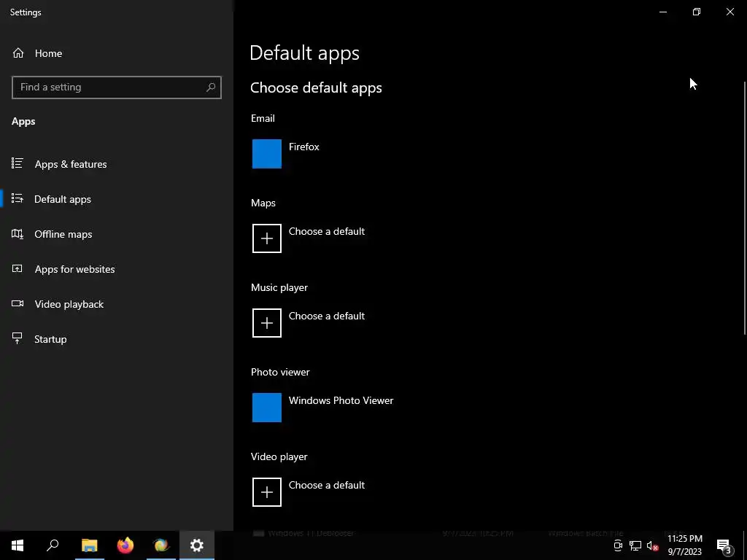The width and height of the screenshot is (747, 560).
Task: Click the Default apps sidebar icon
Action: click(x=18, y=198)
